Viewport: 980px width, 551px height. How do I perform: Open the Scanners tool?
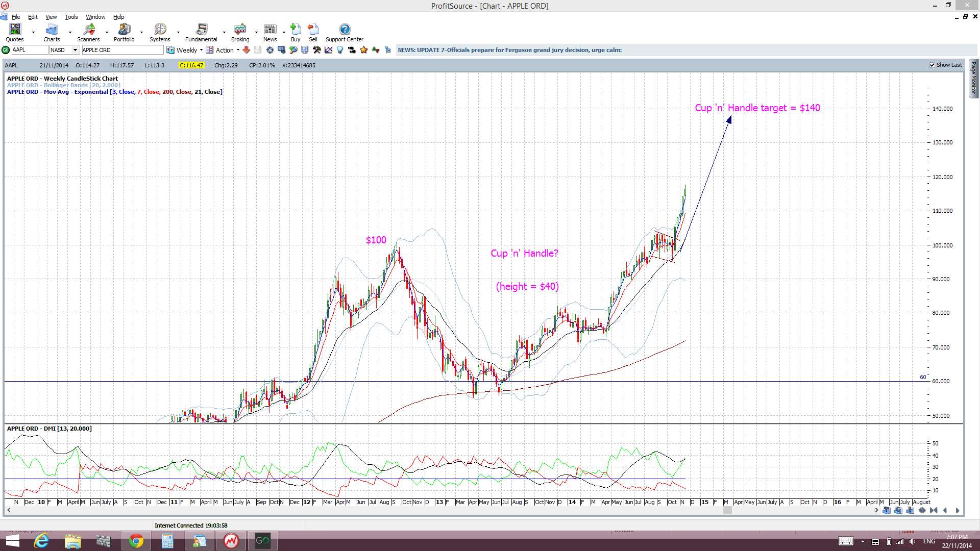(x=88, y=33)
